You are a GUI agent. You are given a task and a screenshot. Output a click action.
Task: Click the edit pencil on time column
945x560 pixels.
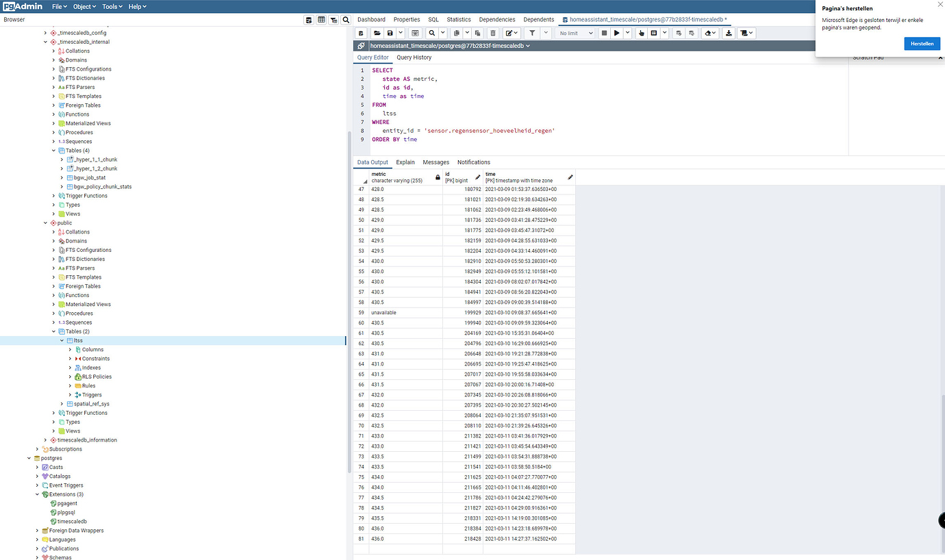point(570,177)
